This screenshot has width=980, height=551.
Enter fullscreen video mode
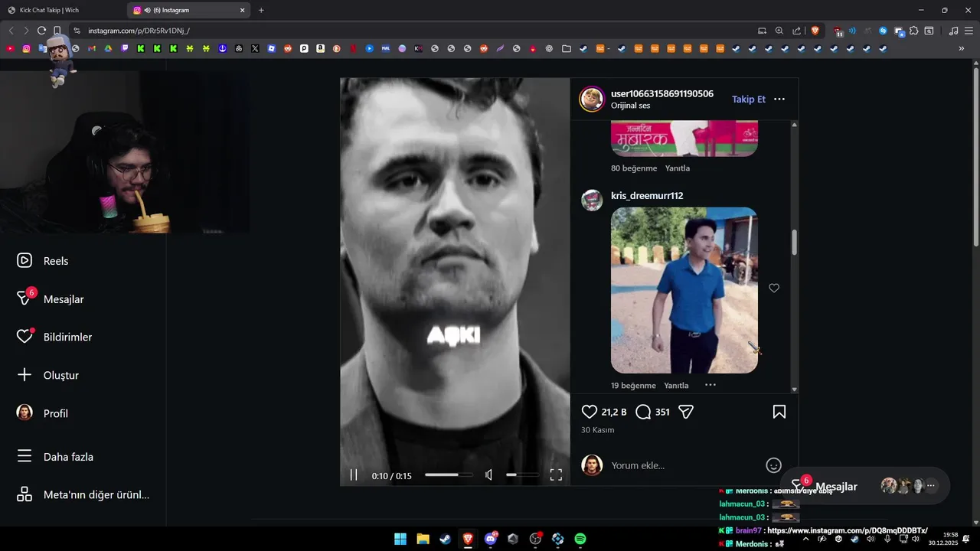tap(556, 475)
